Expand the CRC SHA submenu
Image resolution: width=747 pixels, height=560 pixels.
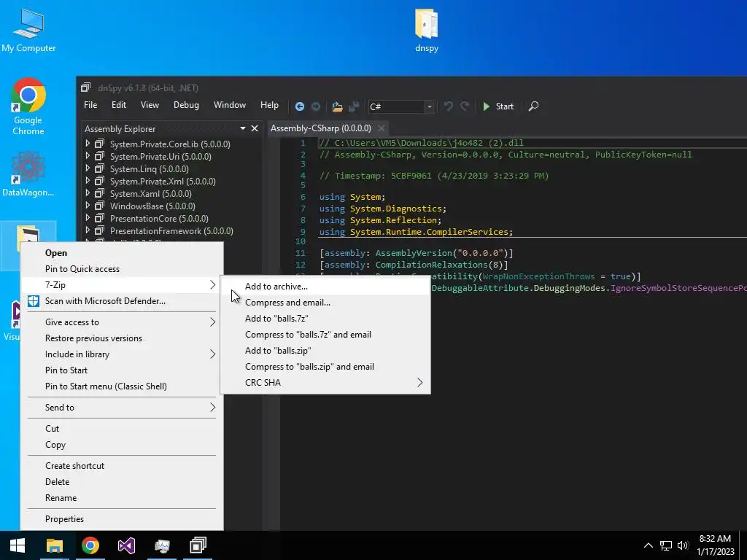(x=325, y=382)
